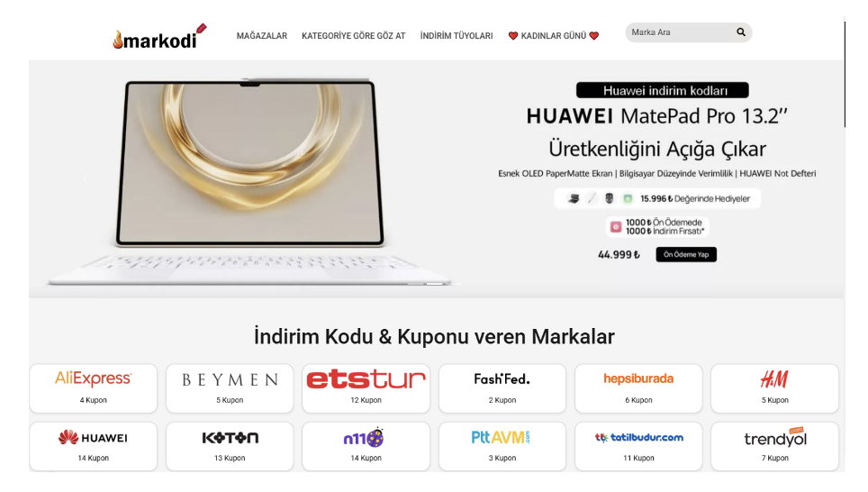Click the Ön Ödeme Yap button

pos(686,254)
